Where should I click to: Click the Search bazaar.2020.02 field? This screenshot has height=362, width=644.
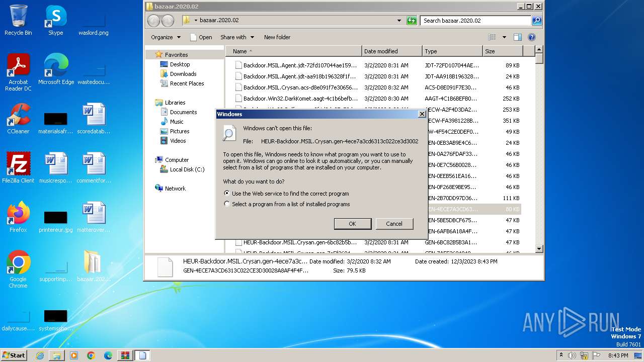(475, 21)
